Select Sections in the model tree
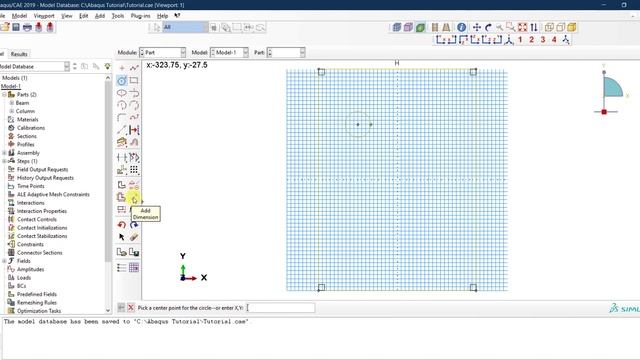 pos(27,136)
